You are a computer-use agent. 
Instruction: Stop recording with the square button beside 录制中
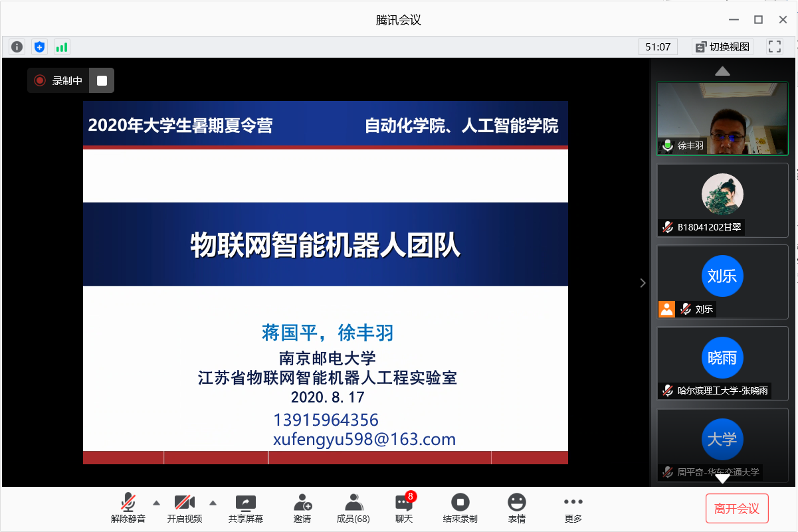(102, 80)
